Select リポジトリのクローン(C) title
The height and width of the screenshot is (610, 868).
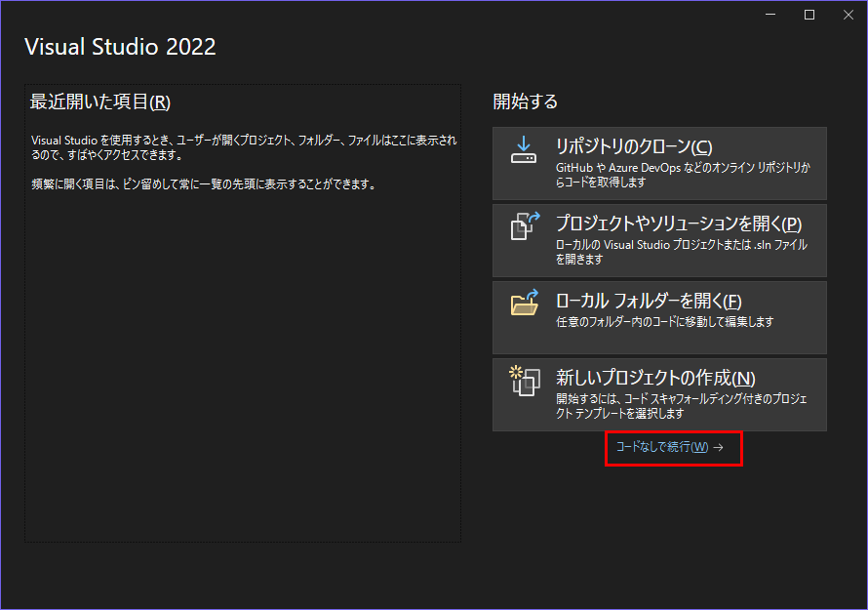pos(634,146)
